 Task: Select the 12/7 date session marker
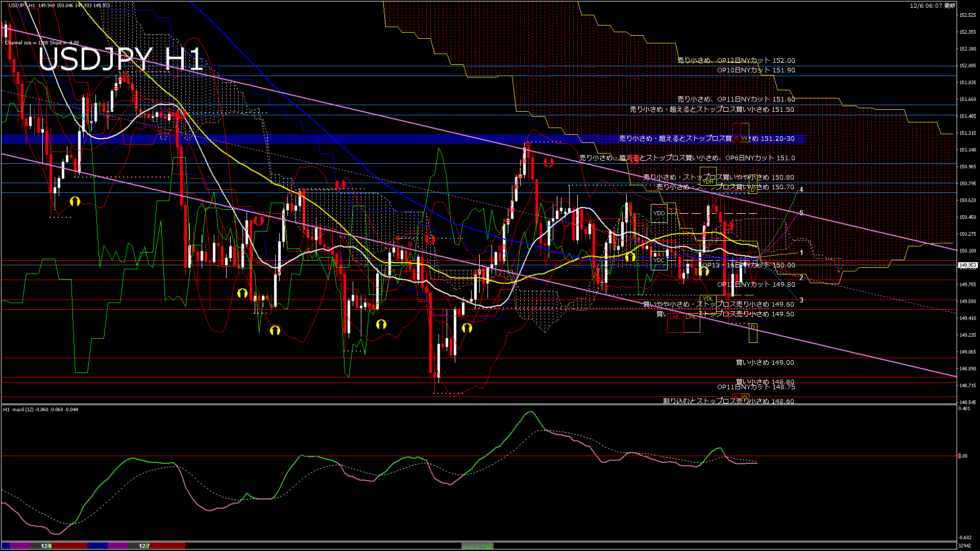(144, 546)
